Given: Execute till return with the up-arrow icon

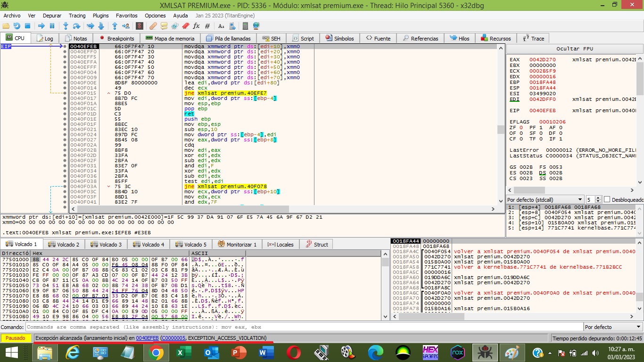Looking at the screenshot, I should 115,26.
